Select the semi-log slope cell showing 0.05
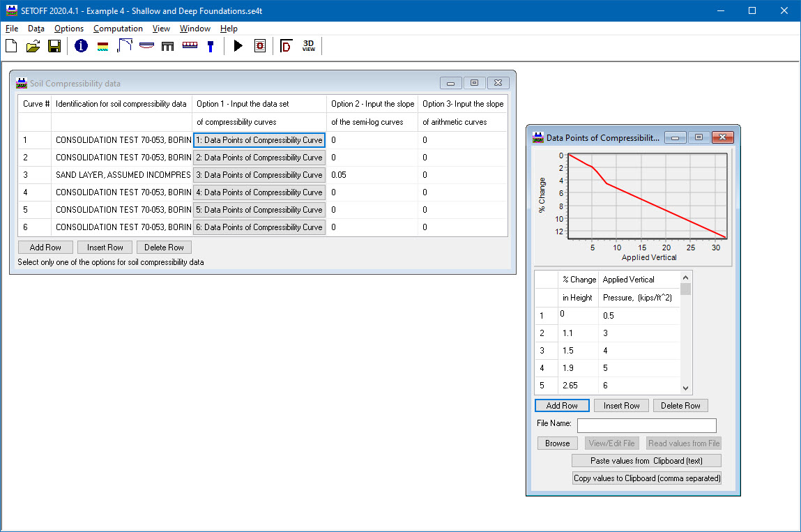 [372, 175]
